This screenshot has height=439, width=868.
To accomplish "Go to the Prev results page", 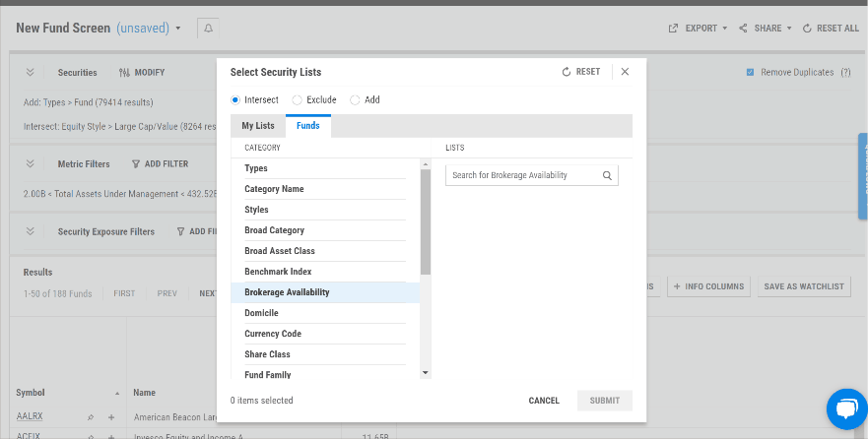I will (167, 293).
